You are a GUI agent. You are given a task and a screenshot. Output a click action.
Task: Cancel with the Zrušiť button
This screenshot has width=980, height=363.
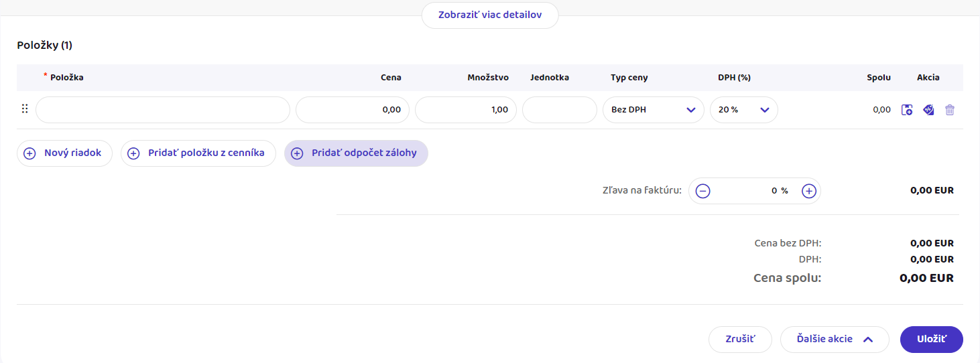740,339
